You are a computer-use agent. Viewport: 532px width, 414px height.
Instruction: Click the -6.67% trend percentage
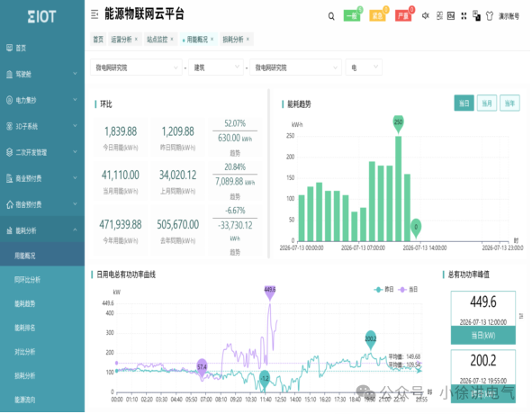[x=235, y=211]
